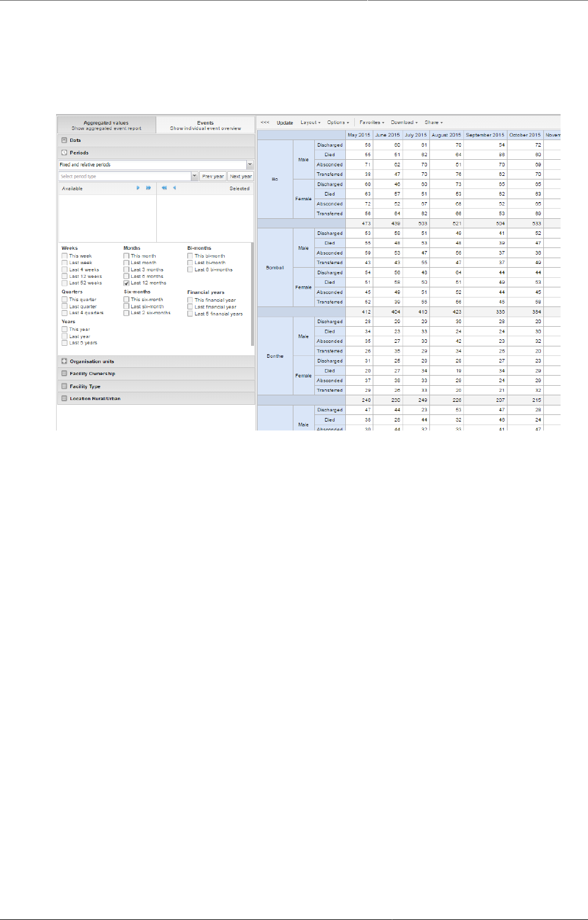Open the Options dropdown menu
The width and height of the screenshot is (588, 920).
(x=338, y=122)
